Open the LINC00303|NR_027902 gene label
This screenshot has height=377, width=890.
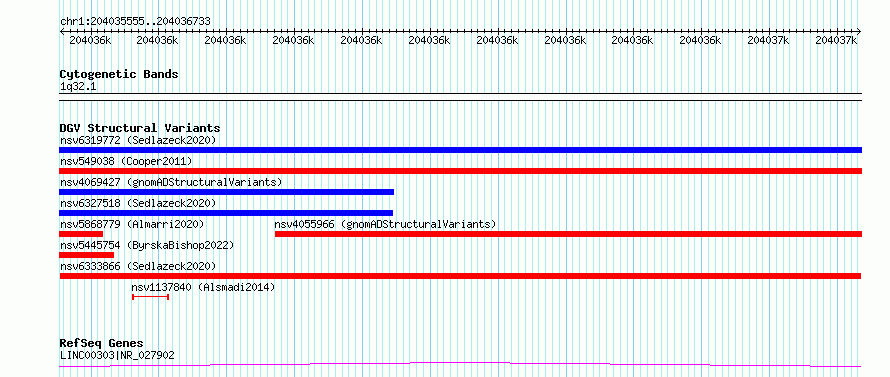click(117, 355)
